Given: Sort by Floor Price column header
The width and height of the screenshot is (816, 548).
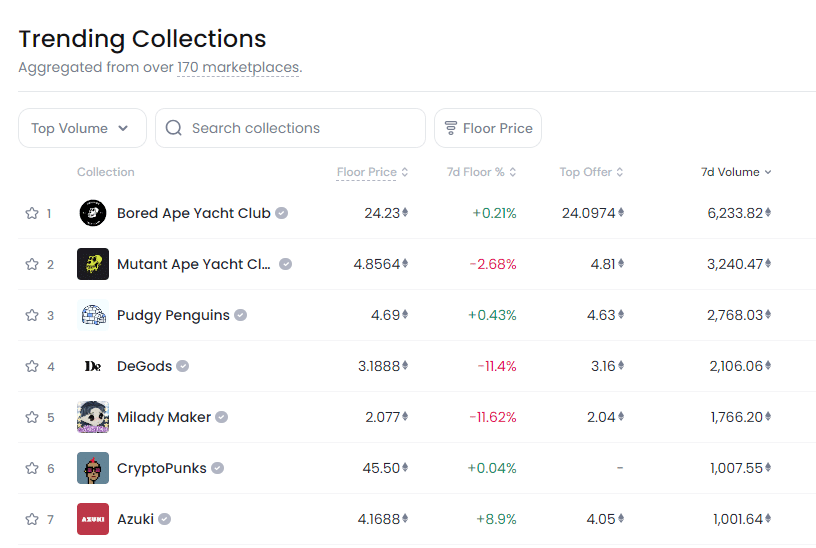Looking at the screenshot, I should click(x=372, y=172).
